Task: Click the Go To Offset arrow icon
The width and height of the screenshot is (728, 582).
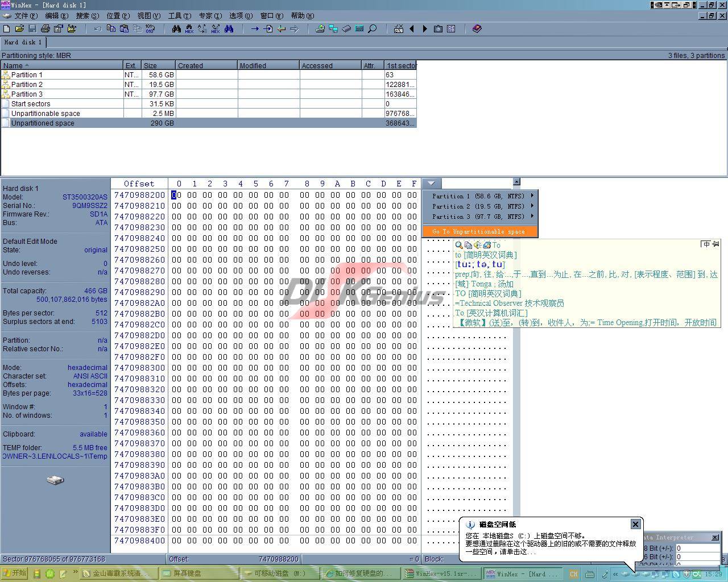Action: point(255,28)
